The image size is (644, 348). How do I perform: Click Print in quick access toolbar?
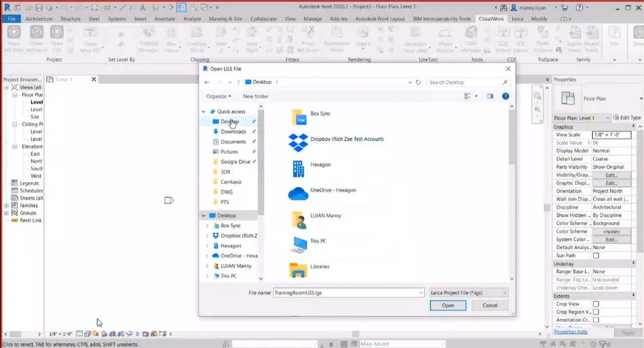pyautogui.click(x=94, y=8)
